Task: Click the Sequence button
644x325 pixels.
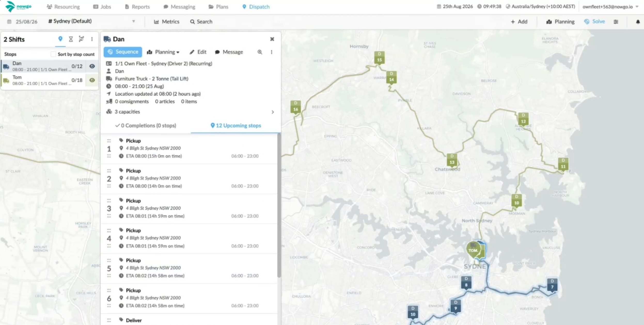Action: click(123, 52)
